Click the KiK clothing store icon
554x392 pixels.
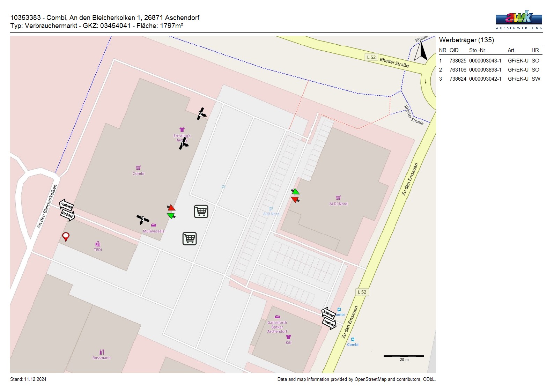288,337
